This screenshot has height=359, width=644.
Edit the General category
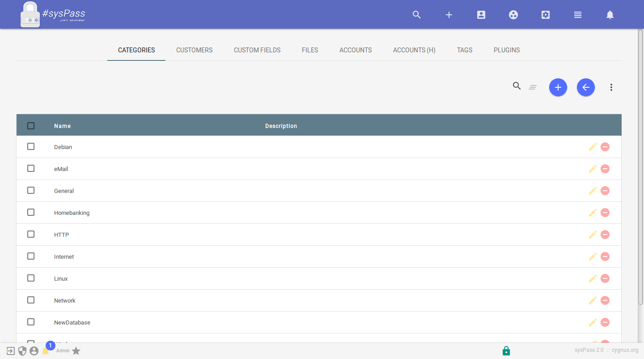click(593, 191)
